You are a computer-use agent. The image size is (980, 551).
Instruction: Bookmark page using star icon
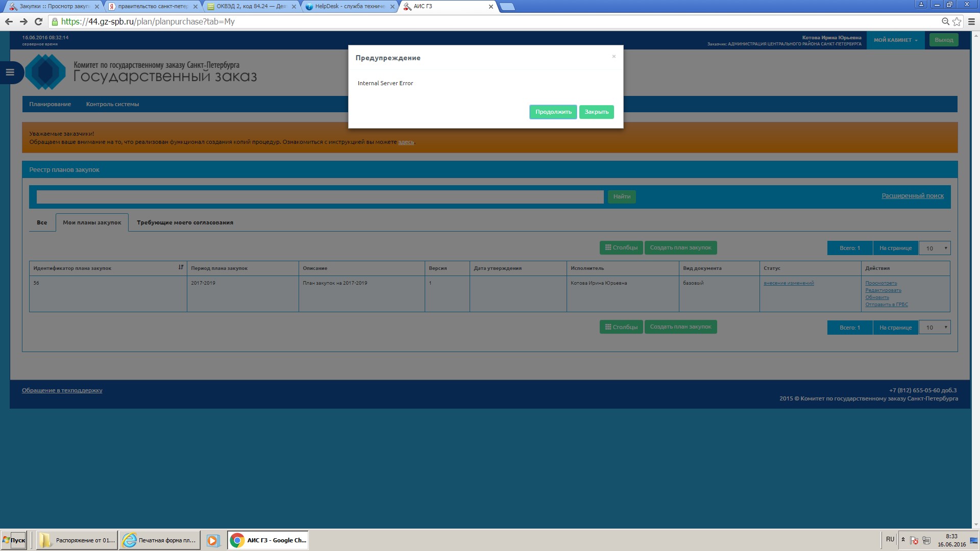click(x=957, y=21)
